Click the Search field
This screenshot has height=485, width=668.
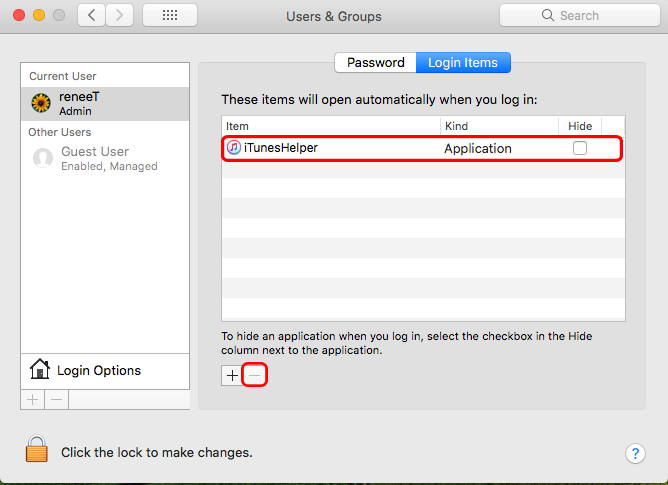[578, 16]
